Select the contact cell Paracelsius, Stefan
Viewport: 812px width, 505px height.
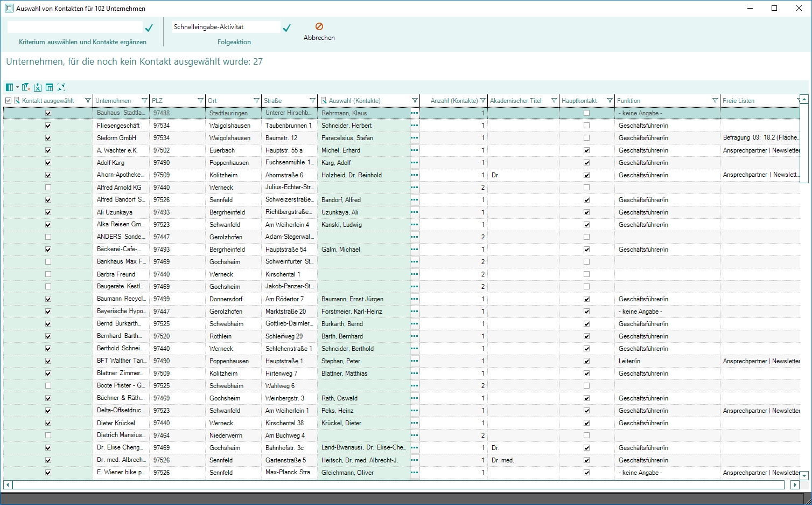pos(364,138)
